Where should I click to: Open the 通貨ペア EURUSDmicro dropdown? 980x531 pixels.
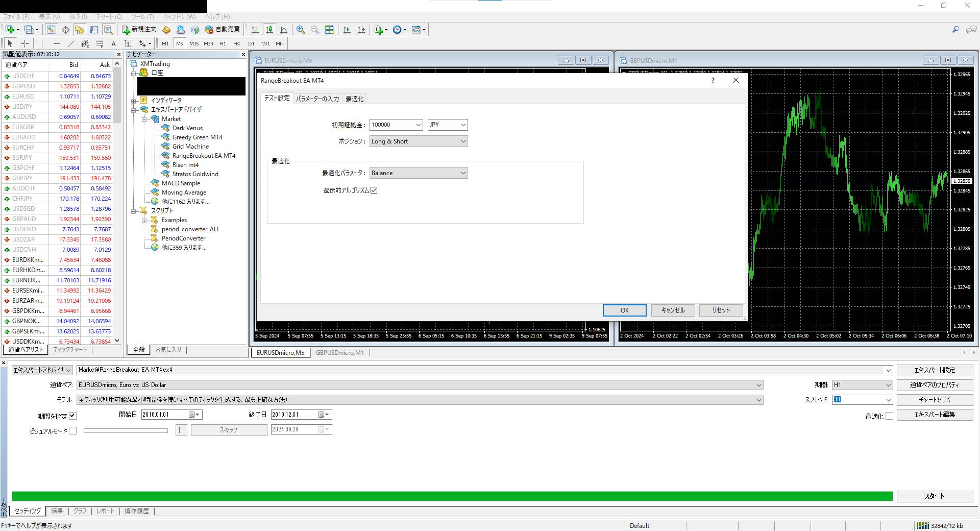[420, 385]
